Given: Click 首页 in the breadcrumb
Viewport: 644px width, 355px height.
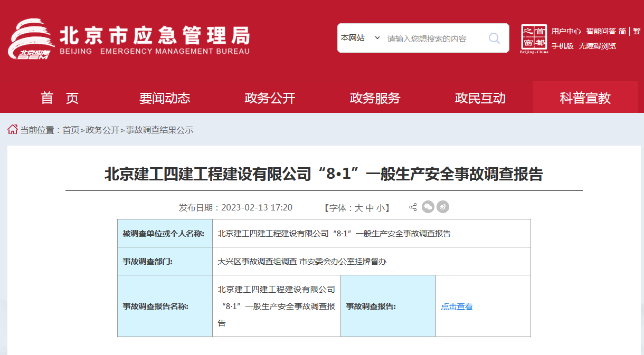Looking at the screenshot, I should (71, 130).
